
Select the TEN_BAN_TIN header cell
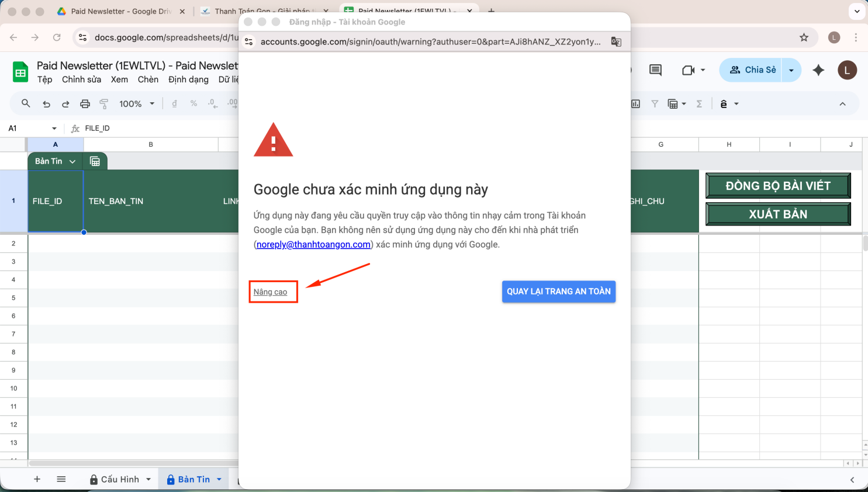coord(151,201)
